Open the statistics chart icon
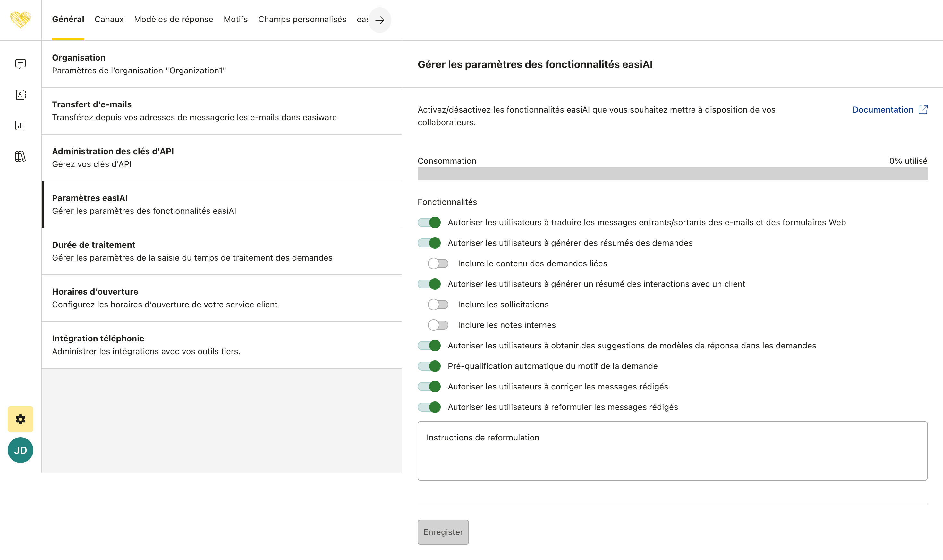This screenshot has width=943, height=560. (x=21, y=126)
